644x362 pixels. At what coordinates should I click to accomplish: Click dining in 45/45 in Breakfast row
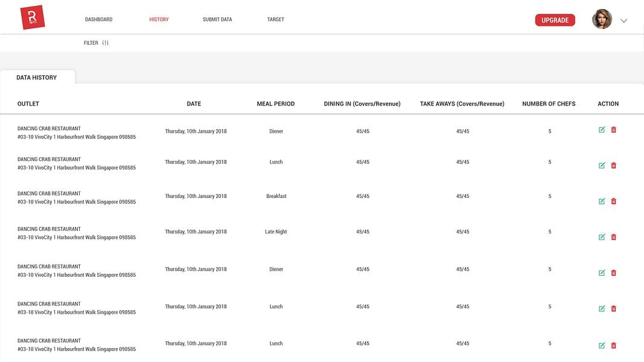tap(363, 196)
